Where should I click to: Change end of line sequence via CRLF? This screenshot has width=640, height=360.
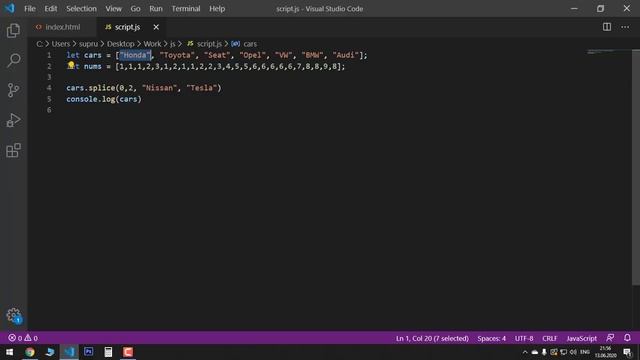pyautogui.click(x=549, y=338)
